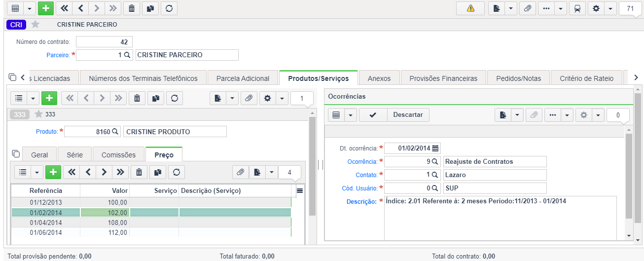Click the Cód. Usuário code field
Viewport: 644px width, 261px height.
(412, 188)
